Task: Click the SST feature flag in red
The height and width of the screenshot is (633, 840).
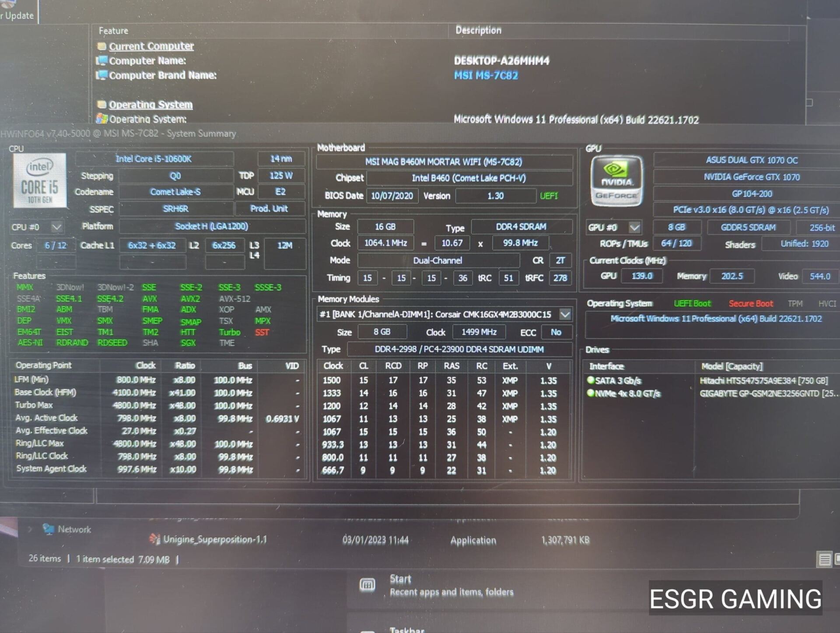Action: tap(262, 332)
